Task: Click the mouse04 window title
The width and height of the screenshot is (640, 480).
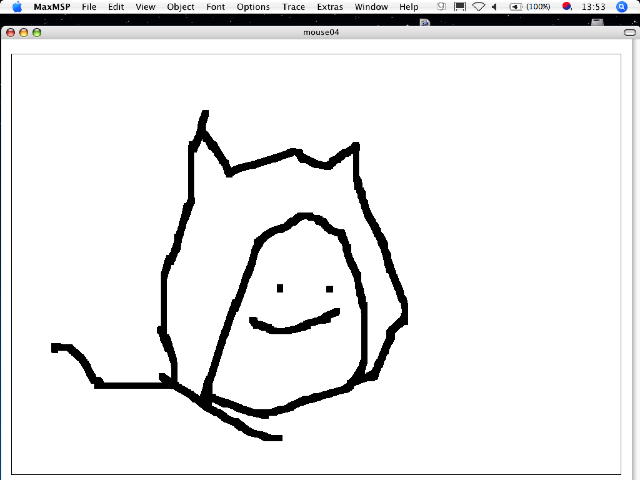Action: pos(321,32)
